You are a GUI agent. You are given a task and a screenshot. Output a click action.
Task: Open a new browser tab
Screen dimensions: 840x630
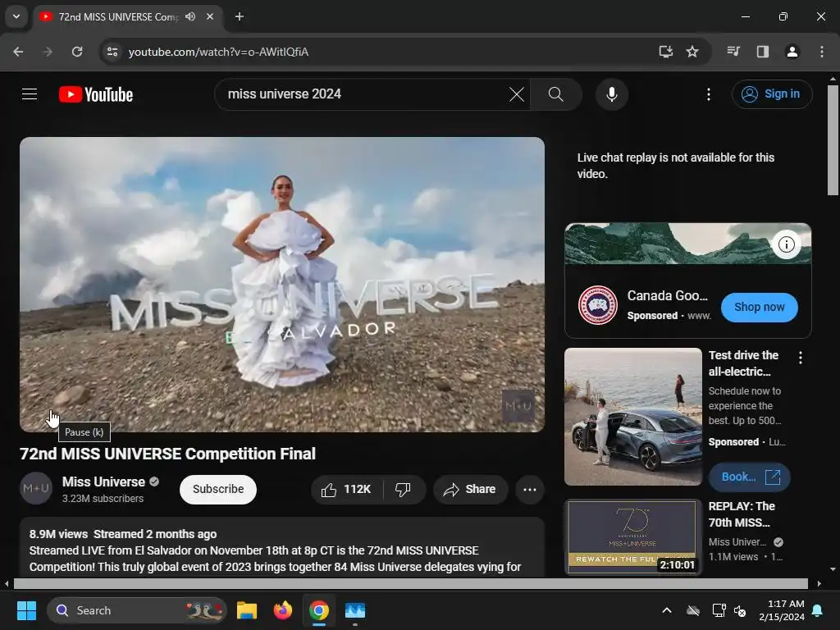(239, 16)
